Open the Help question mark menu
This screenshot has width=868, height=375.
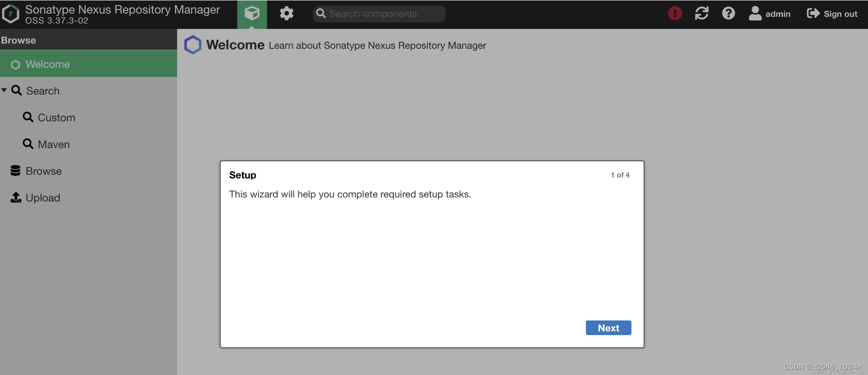click(x=728, y=13)
